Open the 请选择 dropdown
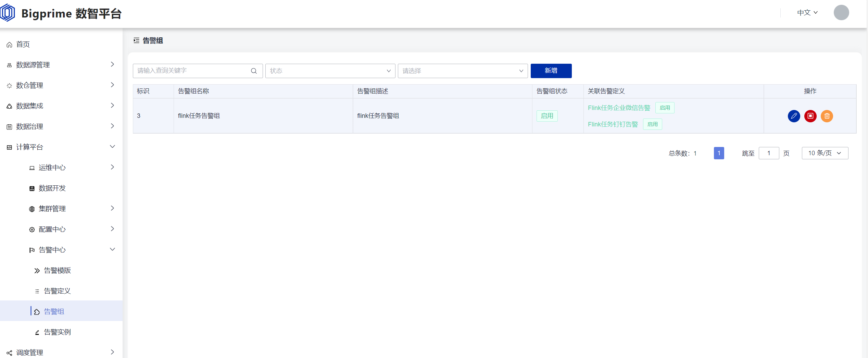The width and height of the screenshot is (868, 358). [x=463, y=71]
